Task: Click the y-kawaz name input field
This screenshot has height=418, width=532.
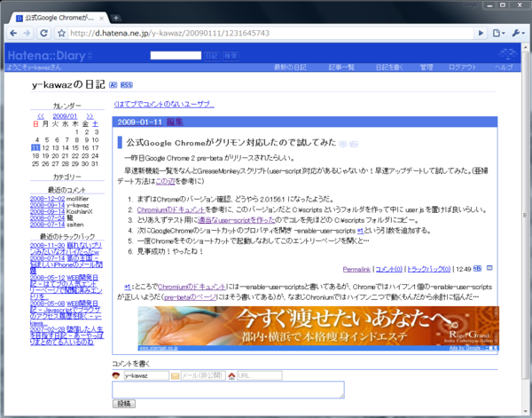Action: point(146,375)
